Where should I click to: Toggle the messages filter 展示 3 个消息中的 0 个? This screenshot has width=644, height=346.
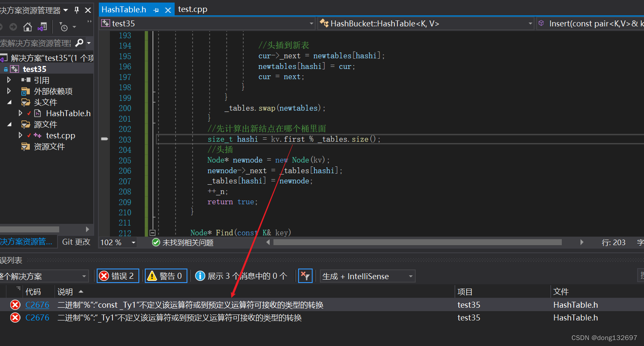241,276
